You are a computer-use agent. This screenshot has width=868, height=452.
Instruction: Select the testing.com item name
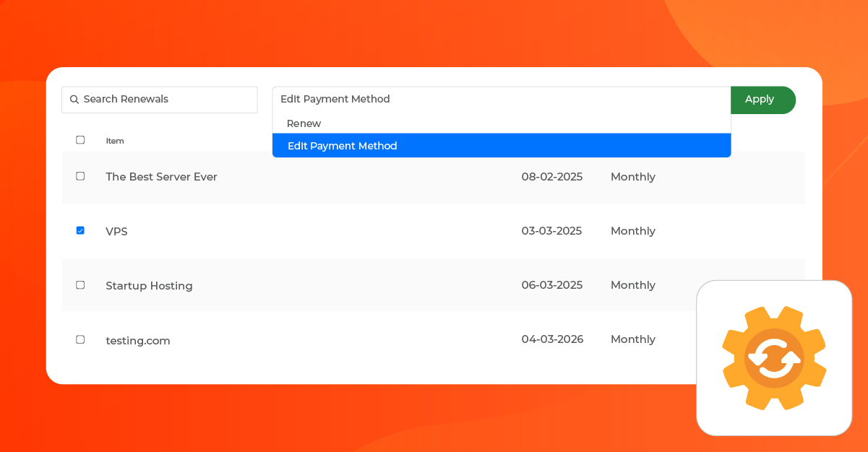click(137, 339)
